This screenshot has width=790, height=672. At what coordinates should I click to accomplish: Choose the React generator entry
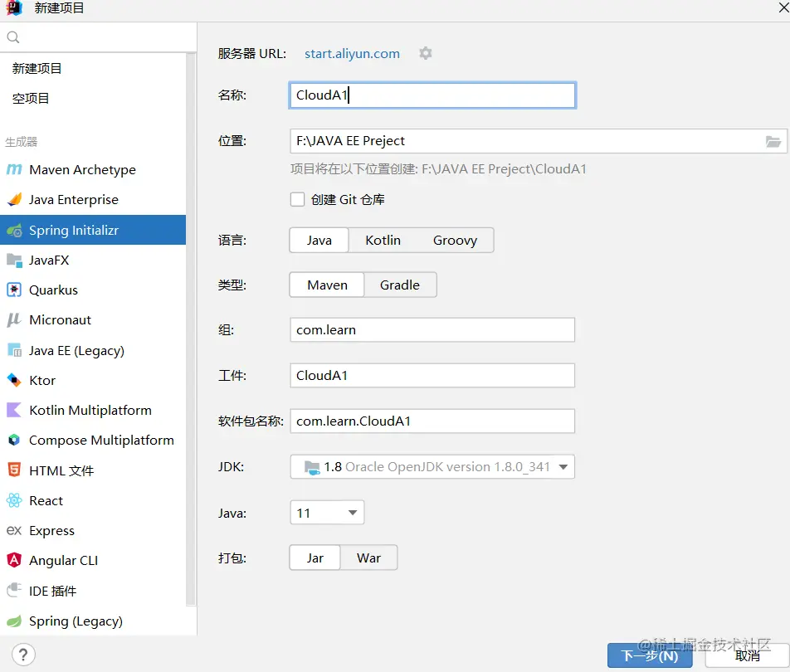[x=93, y=500]
